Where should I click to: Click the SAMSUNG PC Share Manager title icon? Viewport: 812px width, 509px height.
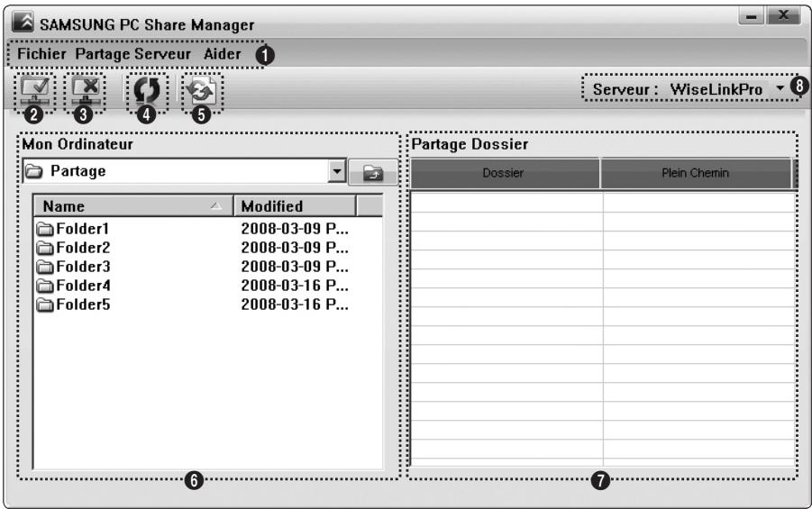(x=23, y=23)
